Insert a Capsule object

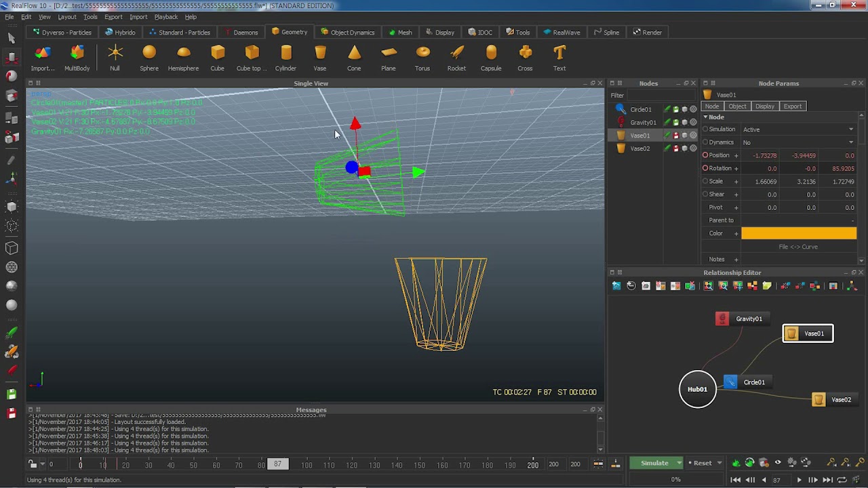pos(491,58)
